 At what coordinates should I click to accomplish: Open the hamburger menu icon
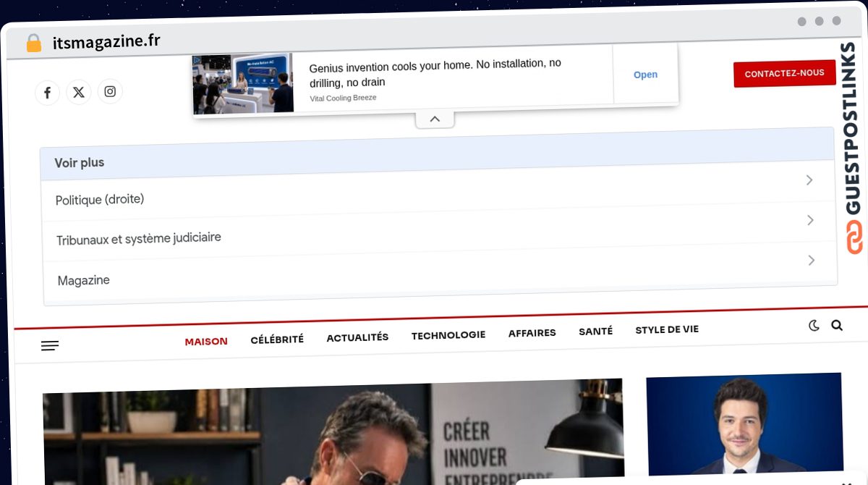50,346
